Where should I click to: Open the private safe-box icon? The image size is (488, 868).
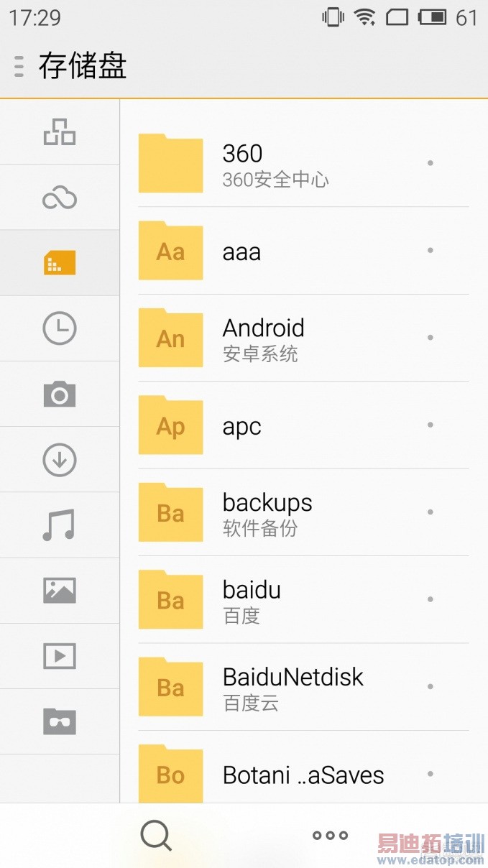60,721
